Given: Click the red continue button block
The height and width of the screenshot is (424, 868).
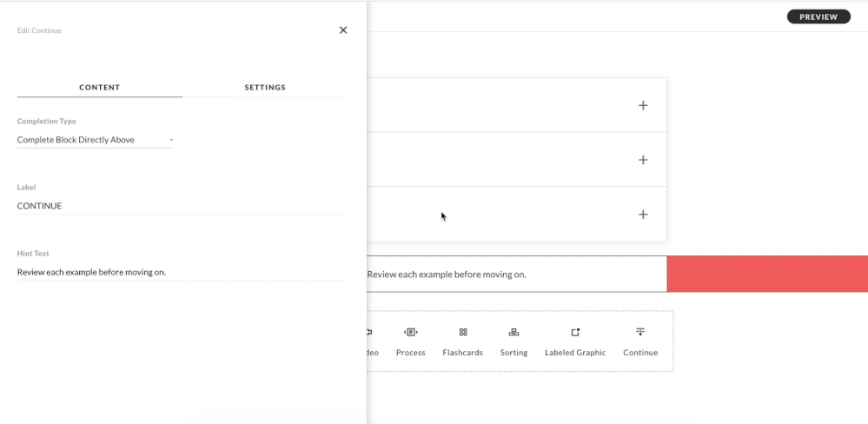Looking at the screenshot, I should (x=767, y=274).
